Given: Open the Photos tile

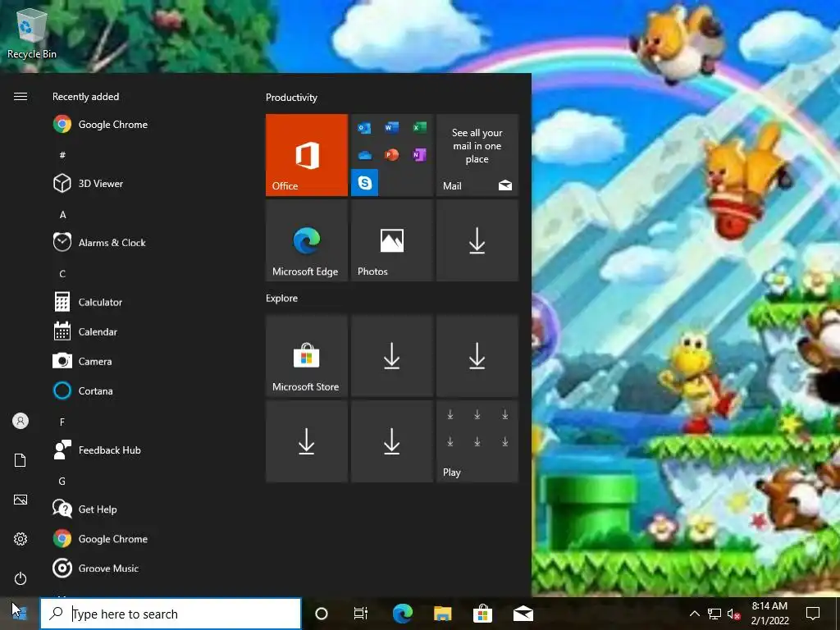Looking at the screenshot, I should click(x=391, y=240).
